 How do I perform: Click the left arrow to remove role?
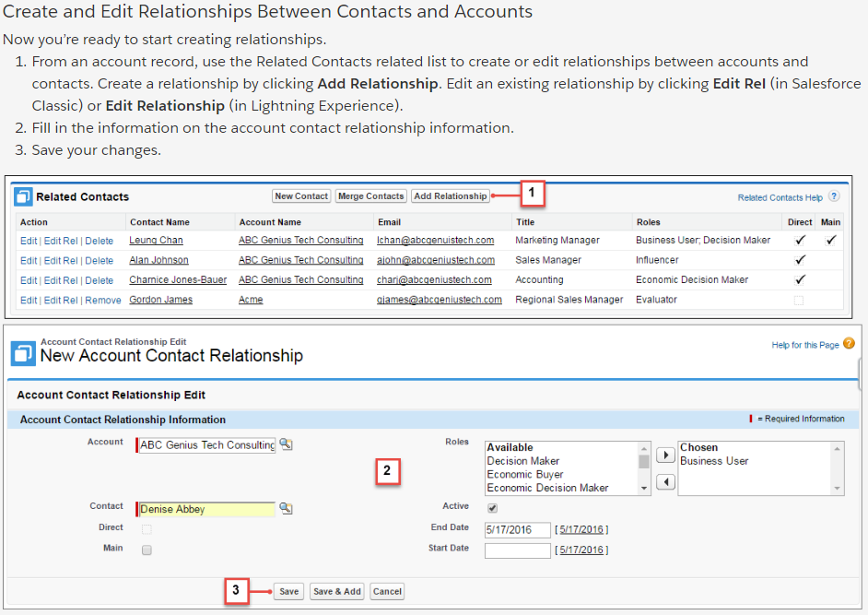point(664,482)
